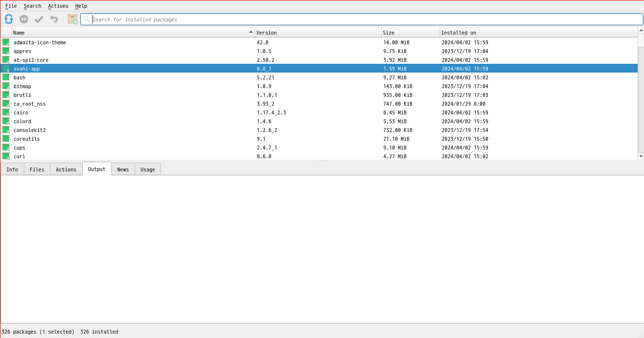Screen dimensions: 644x338
Task: Select the bash package name
Action: (19, 77)
